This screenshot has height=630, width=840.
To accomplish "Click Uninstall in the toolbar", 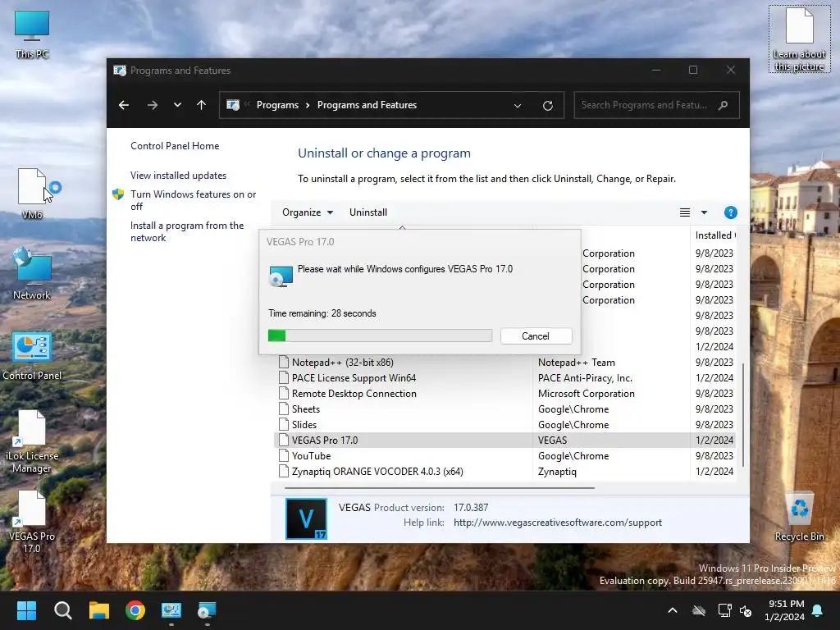I will click(368, 212).
